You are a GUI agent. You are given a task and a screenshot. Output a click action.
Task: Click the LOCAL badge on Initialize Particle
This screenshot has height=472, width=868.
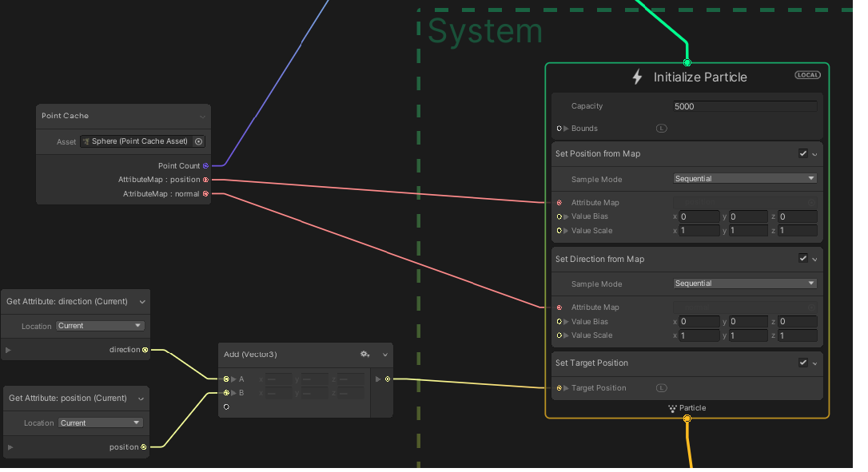(807, 74)
